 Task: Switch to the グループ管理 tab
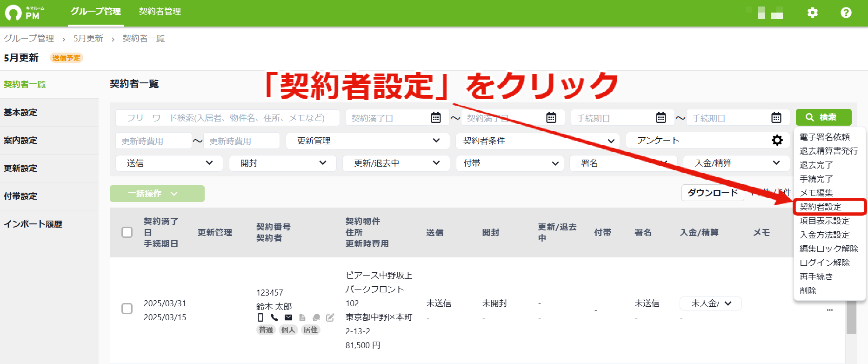coord(96,12)
